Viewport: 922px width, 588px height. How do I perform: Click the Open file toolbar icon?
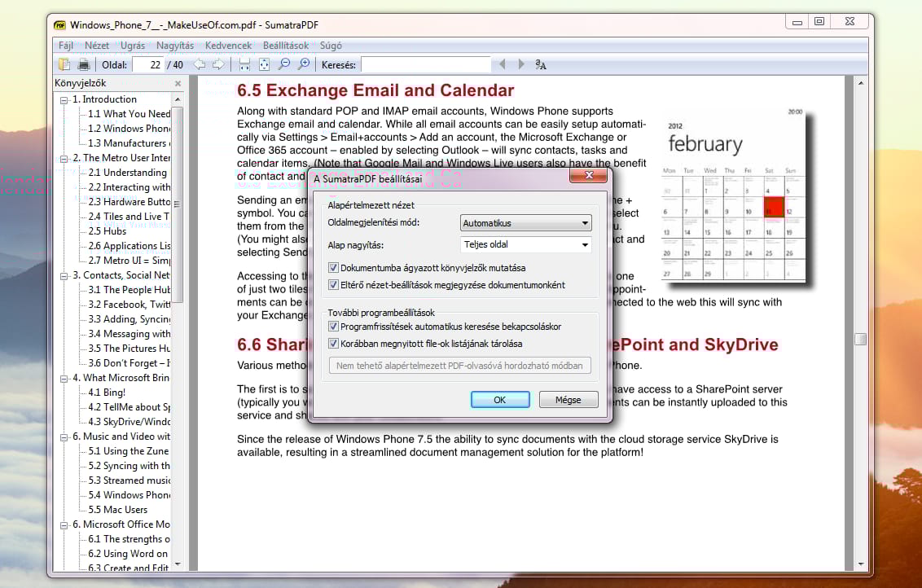[64, 64]
